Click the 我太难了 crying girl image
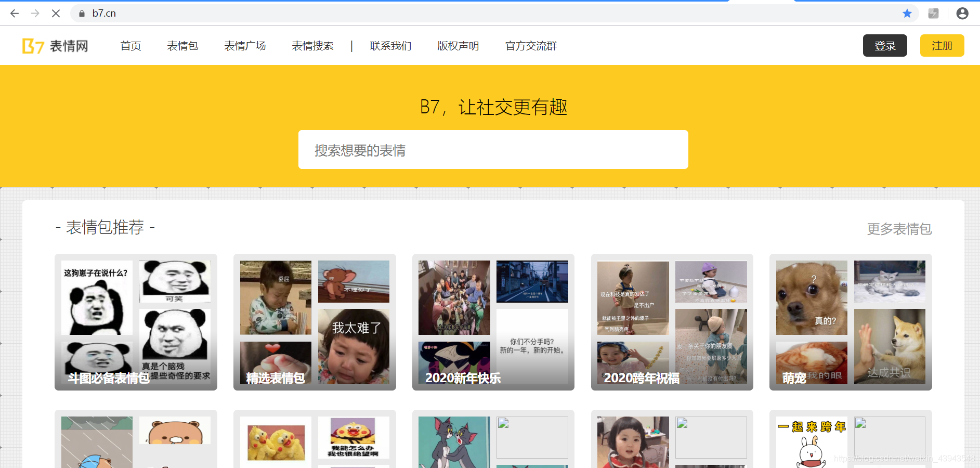This screenshot has width=980, height=468. (x=354, y=346)
